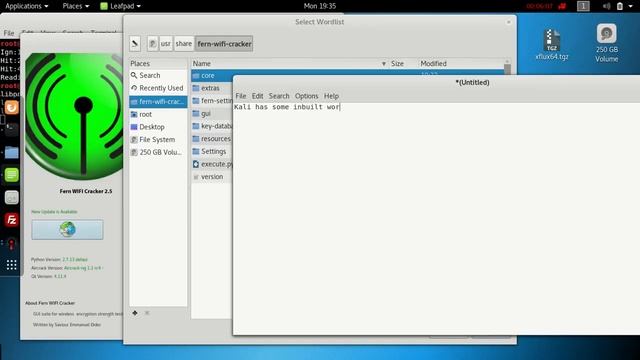The height and width of the screenshot is (360, 640).
Task: Click the share path segment
Action: pyautogui.click(x=184, y=44)
